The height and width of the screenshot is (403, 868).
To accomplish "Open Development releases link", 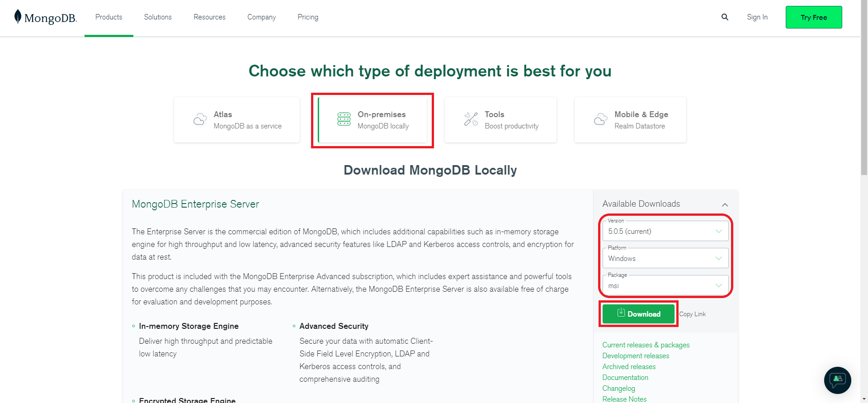I will (x=636, y=356).
